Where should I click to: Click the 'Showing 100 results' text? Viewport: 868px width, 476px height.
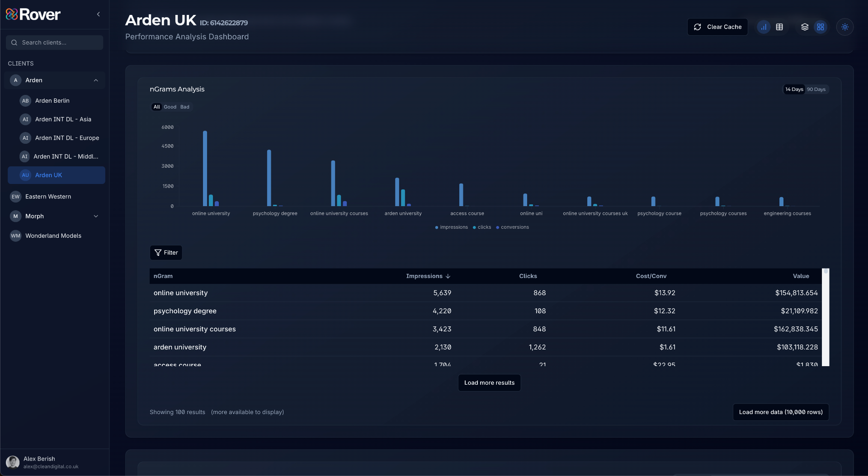click(x=177, y=412)
